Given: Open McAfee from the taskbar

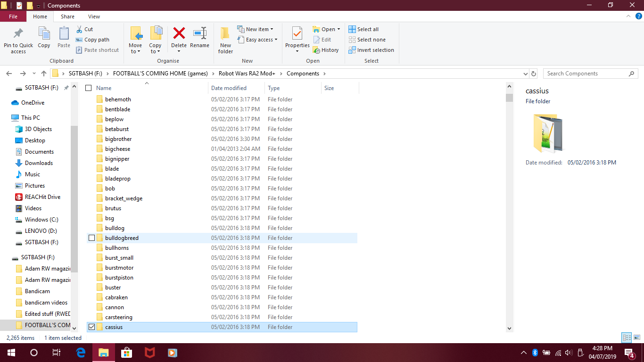Looking at the screenshot, I should [x=149, y=352].
